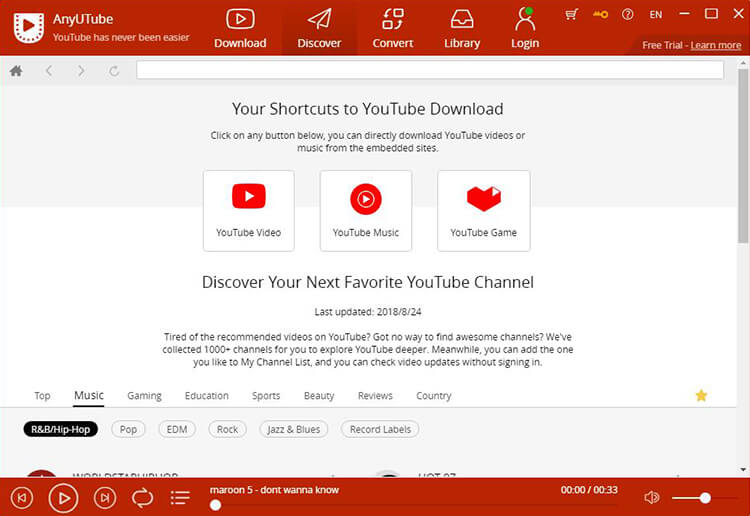Select the Record Labels genre filter
This screenshot has width=750, height=516.
[380, 429]
